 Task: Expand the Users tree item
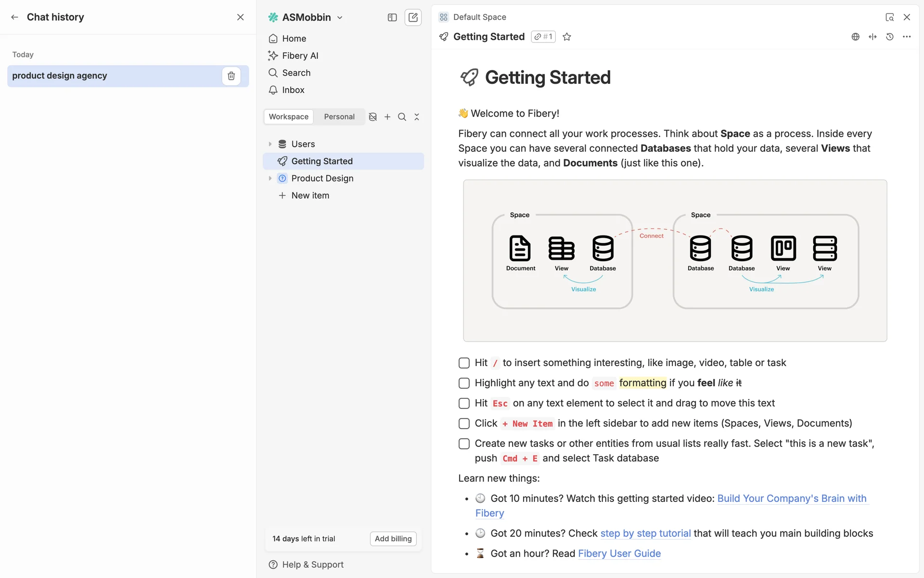(x=270, y=144)
